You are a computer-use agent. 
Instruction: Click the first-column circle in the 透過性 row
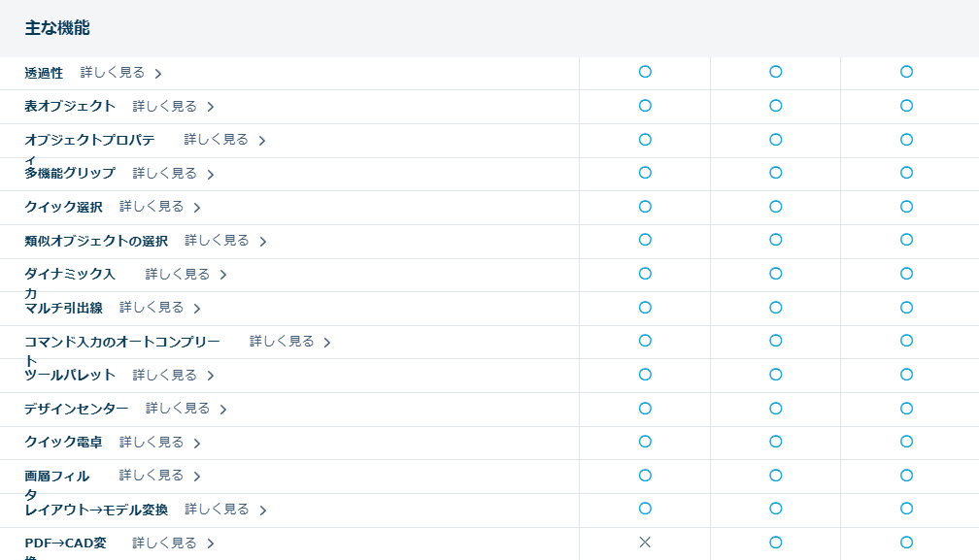coord(645,72)
